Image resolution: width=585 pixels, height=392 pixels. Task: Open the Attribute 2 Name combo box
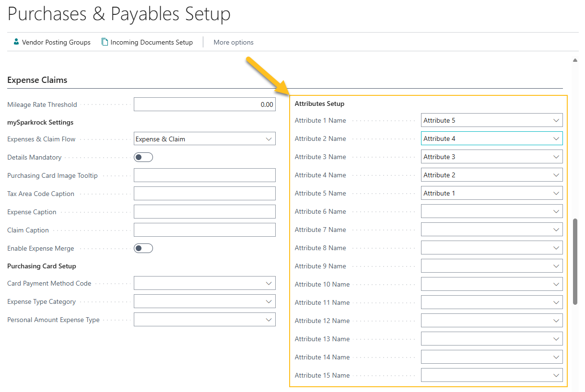[556, 138]
